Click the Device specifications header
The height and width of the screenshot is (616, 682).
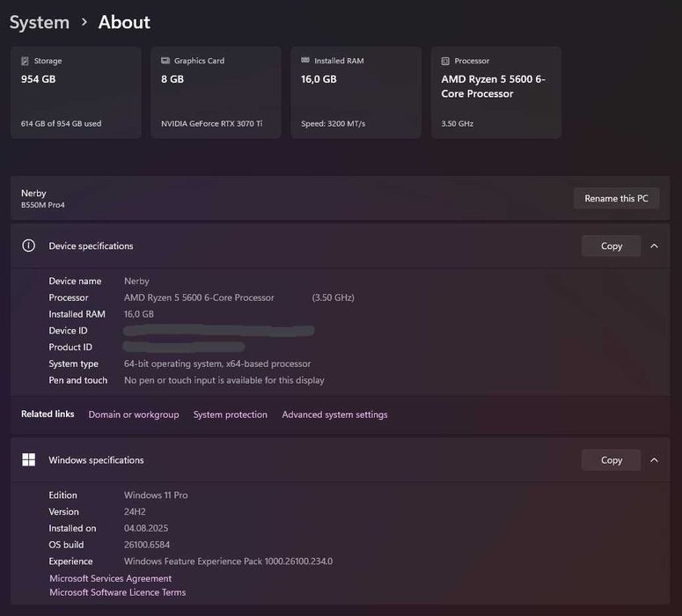(341, 246)
